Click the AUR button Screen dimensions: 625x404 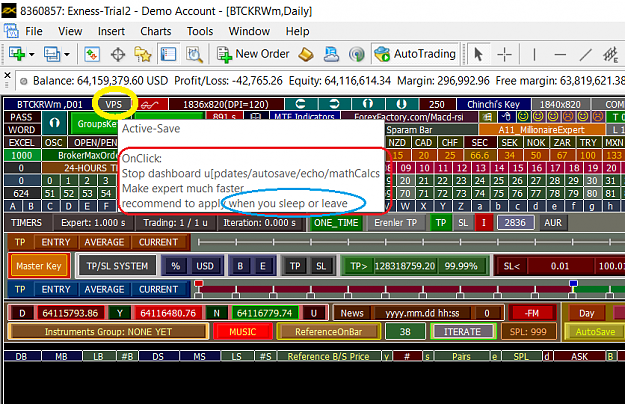coord(553,223)
